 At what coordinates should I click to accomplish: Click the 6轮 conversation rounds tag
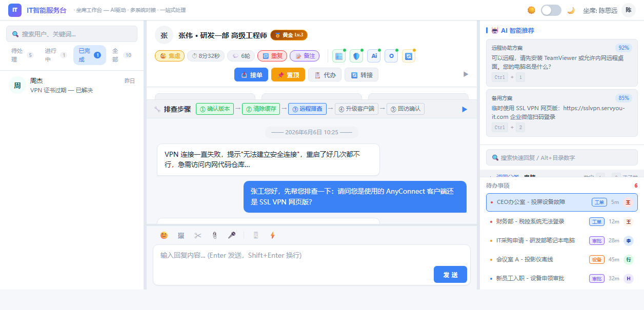tap(241, 56)
